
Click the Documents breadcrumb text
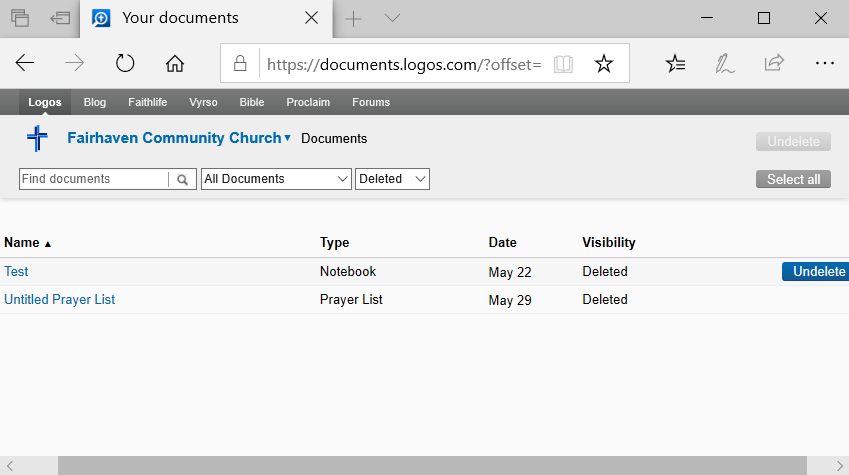click(334, 139)
